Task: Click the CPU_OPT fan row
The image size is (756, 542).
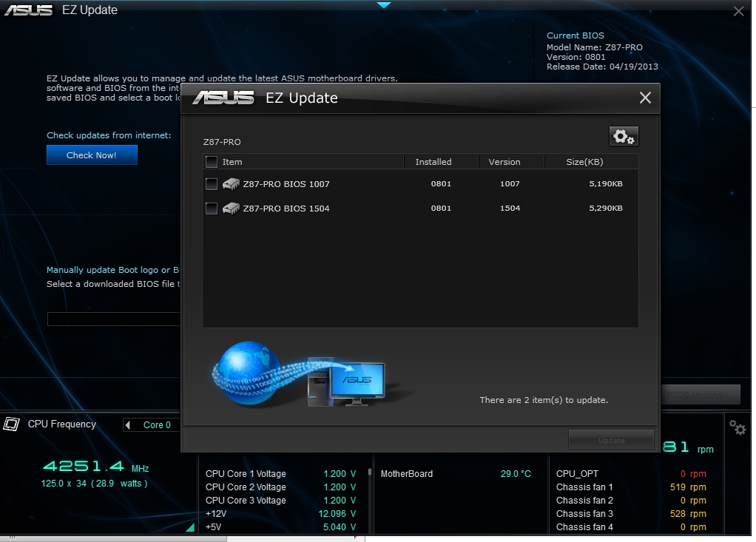Action: pos(631,474)
